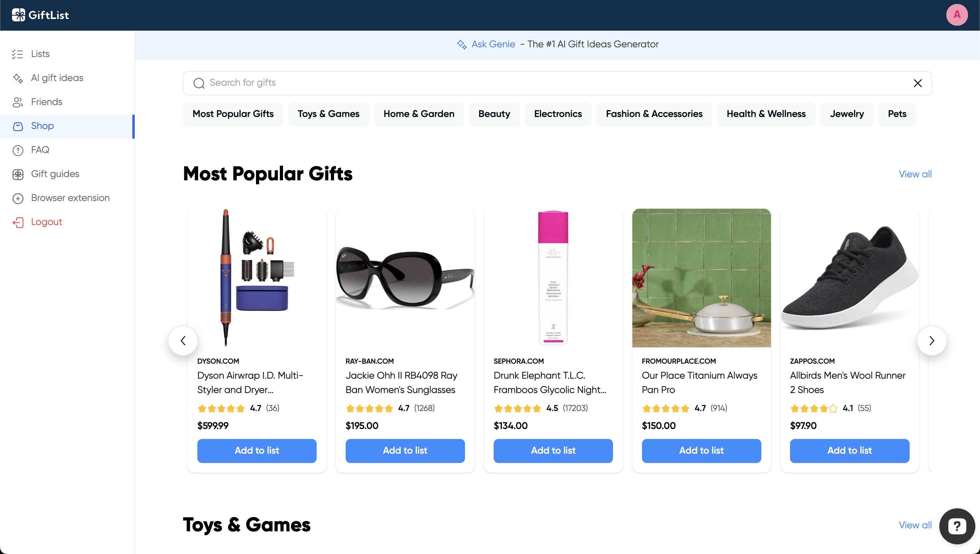Open Friends via its people icon
This screenshot has height=554, width=980.
coord(17,102)
